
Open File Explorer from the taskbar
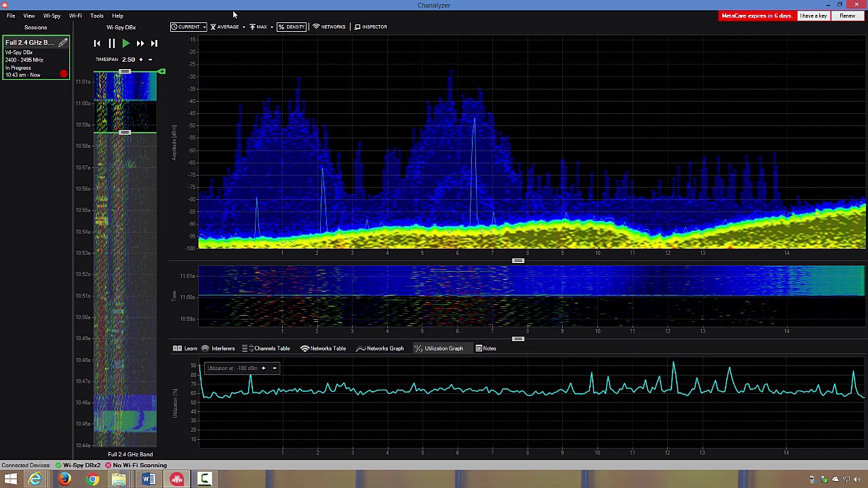coord(120,480)
